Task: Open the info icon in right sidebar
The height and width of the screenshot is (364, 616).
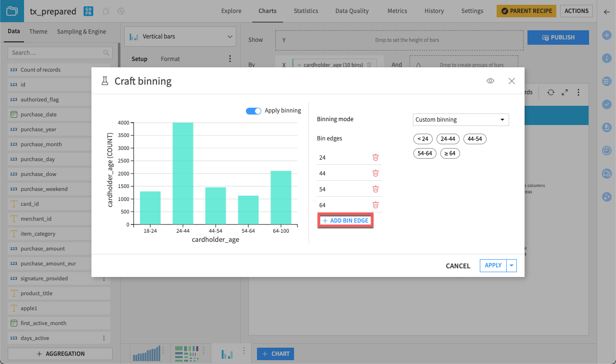Action: [x=606, y=58]
